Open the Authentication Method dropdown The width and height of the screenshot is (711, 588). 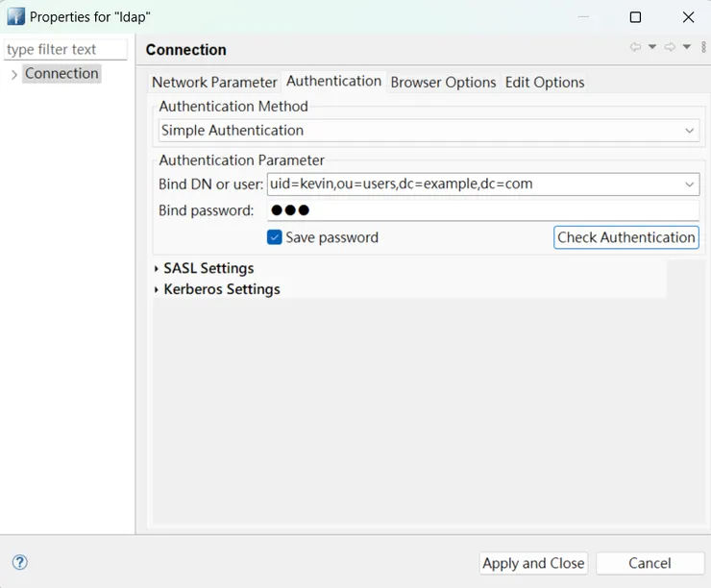pos(690,131)
